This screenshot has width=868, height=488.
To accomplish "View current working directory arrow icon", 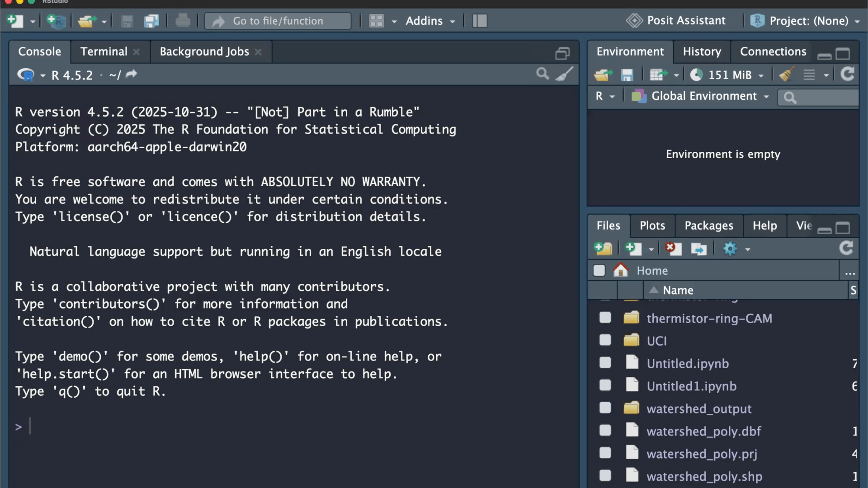I will 131,74.
